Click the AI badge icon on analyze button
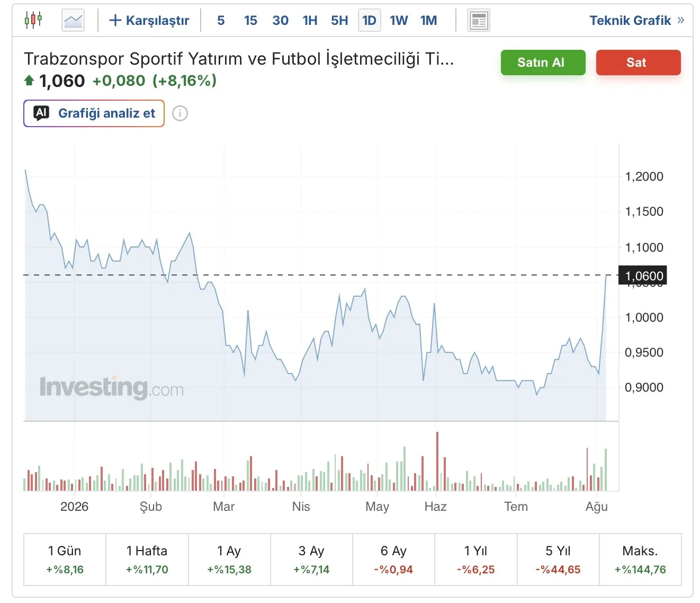Screen dimensions: 700x603 pos(41,113)
